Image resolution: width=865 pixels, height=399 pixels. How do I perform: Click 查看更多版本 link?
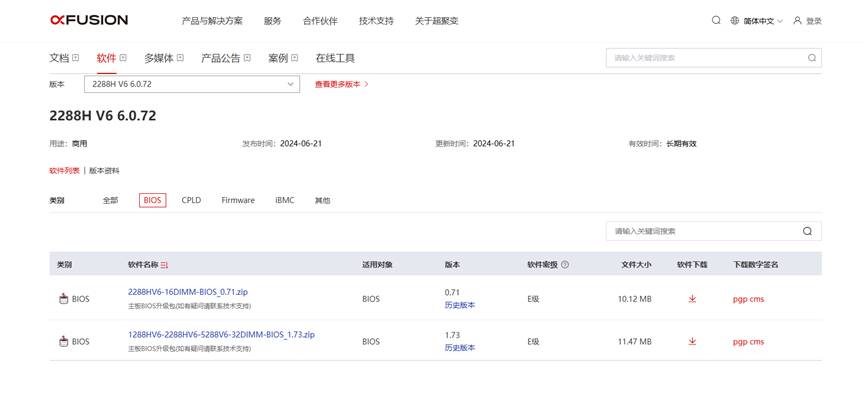pyautogui.click(x=341, y=84)
